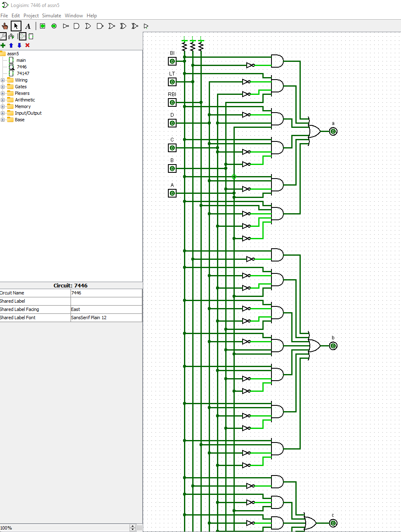The height and width of the screenshot is (532, 401).
Task: Select the main circuit in tree
Action: (21, 60)
